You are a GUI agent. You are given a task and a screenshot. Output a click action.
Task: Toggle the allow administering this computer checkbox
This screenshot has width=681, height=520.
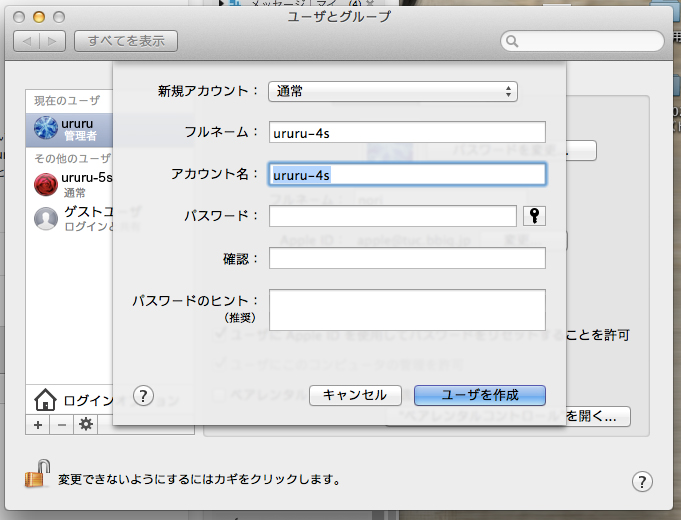click(220, 363)
